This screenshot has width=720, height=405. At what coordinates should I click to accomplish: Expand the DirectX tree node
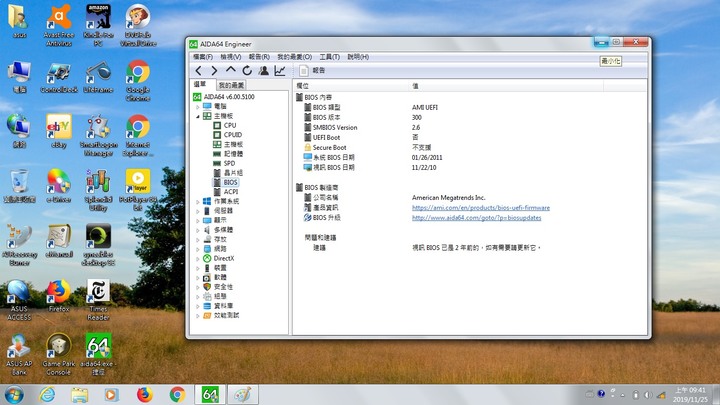(x=198, y=259)
